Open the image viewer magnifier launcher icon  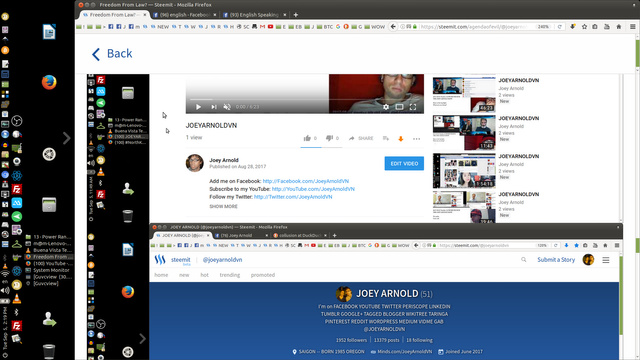point(17,338)
